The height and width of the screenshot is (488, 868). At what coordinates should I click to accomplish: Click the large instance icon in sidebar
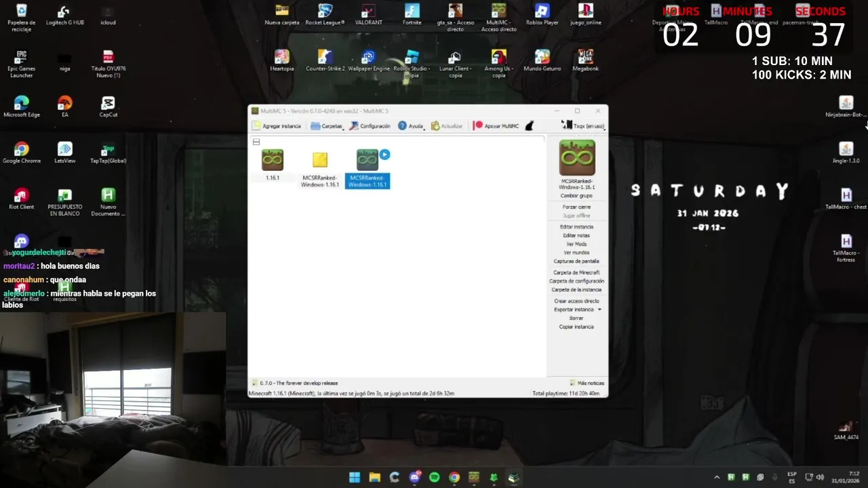point(577,158)
